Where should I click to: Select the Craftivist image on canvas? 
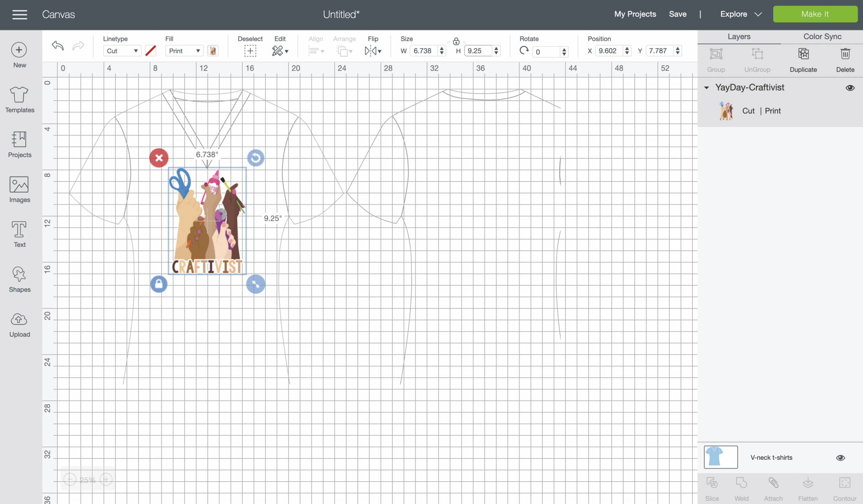click(x=207, y=221)
